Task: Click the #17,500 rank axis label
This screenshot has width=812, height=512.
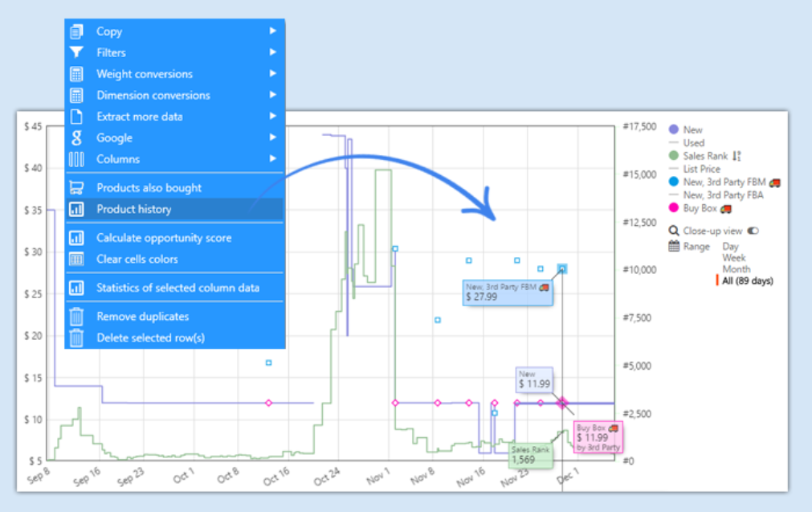Action: pyautogui.click(x=639, y=126)
